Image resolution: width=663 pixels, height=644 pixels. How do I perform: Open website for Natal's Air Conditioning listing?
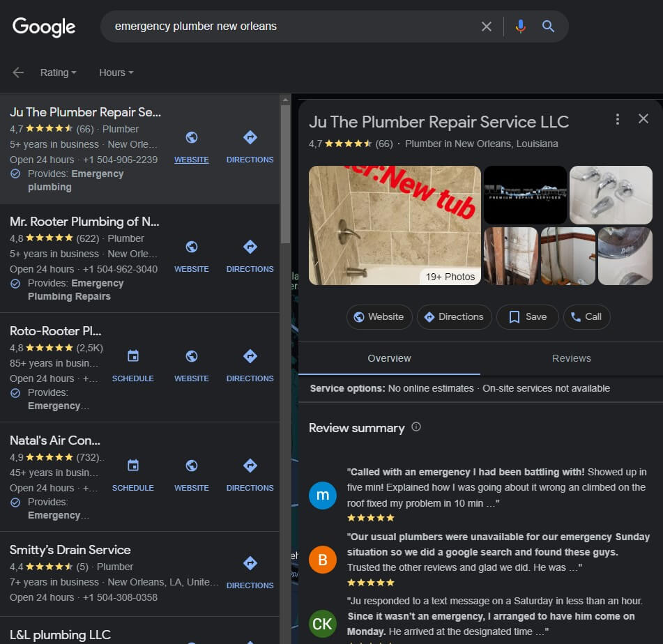tap(192, 474)
